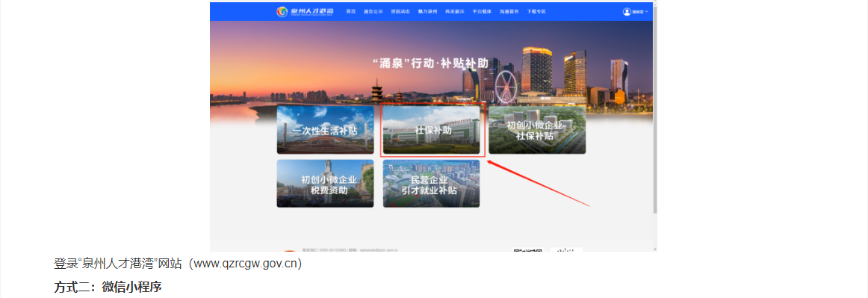Open the 一次性生活补贴 card

(325, 130)
